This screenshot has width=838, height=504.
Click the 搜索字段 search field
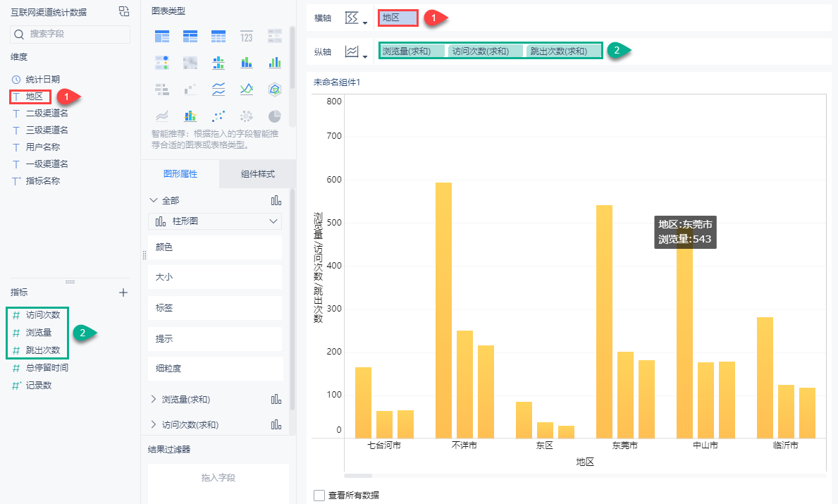click(70, 35)
